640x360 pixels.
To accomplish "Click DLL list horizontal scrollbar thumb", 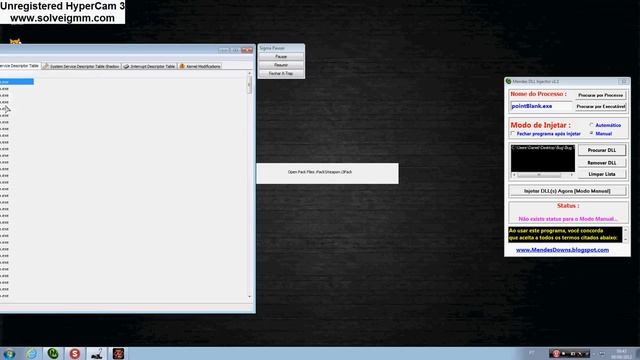I will tap(539, 175).
